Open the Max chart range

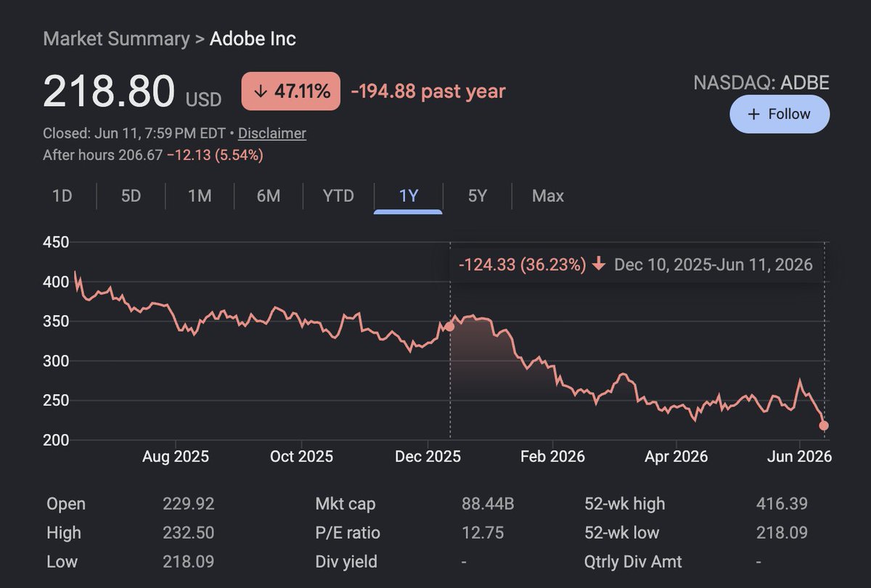pyautogui.click(x=548, y=196)
